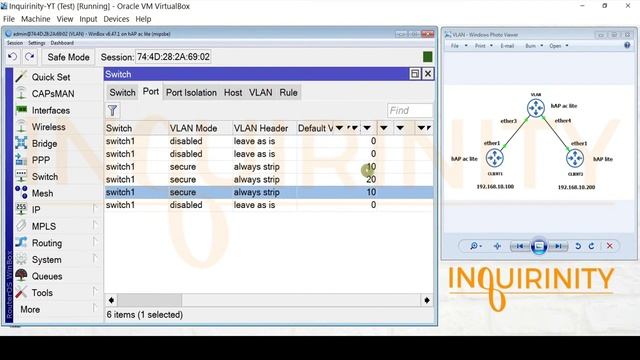Rotate the image counterclockwise in Photo Viewer
The image size is (640, 360).
coord(578,246)
